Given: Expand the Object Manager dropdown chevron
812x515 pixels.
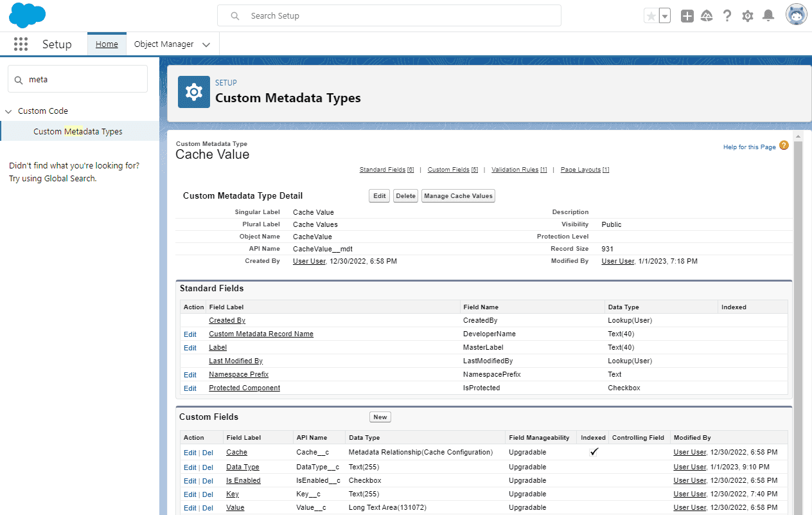Looking at the screenshot, I should pos(206,45).
